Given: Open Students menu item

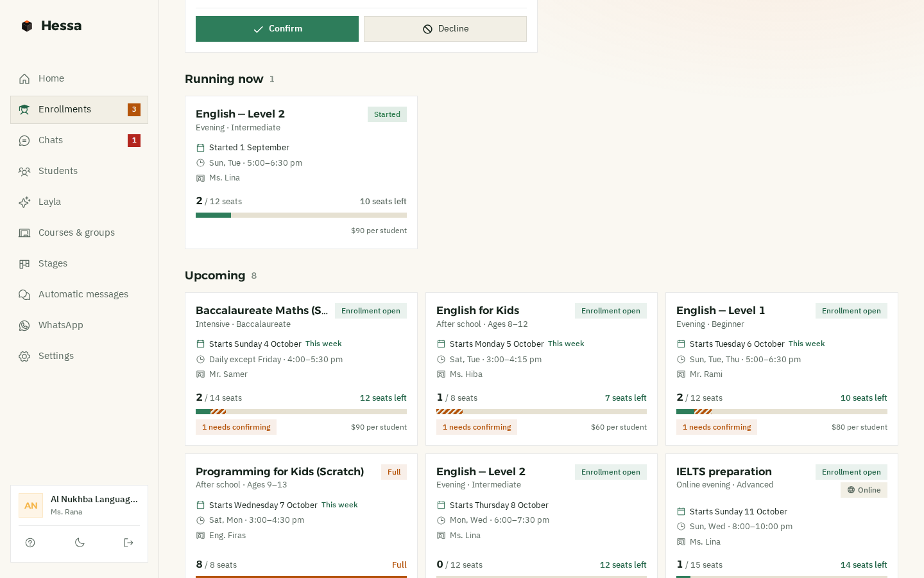Looking at the screenshot, I should click(x=80, y=171).
